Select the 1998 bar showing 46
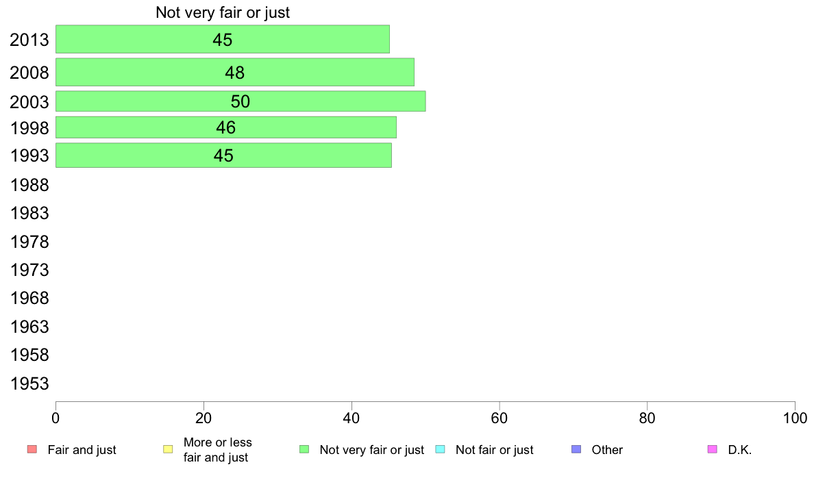 click(x=226, y=127)
